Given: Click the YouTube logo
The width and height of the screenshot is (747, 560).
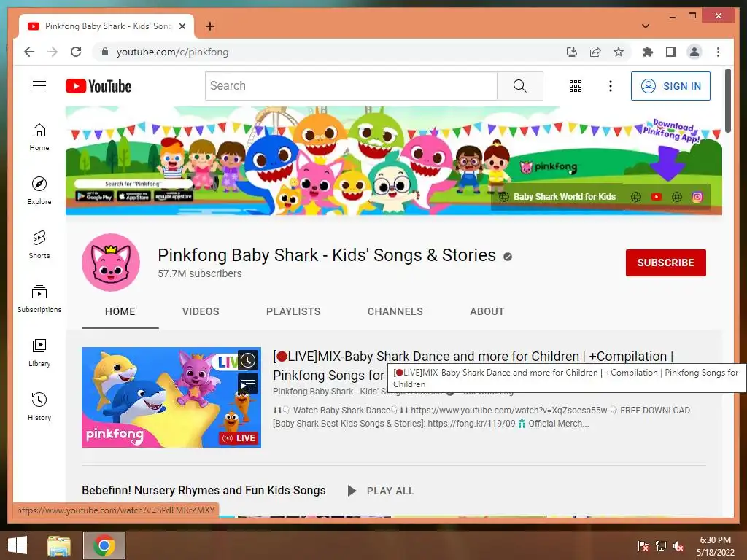Looking at the screenshot, I should tap(98, 86).
